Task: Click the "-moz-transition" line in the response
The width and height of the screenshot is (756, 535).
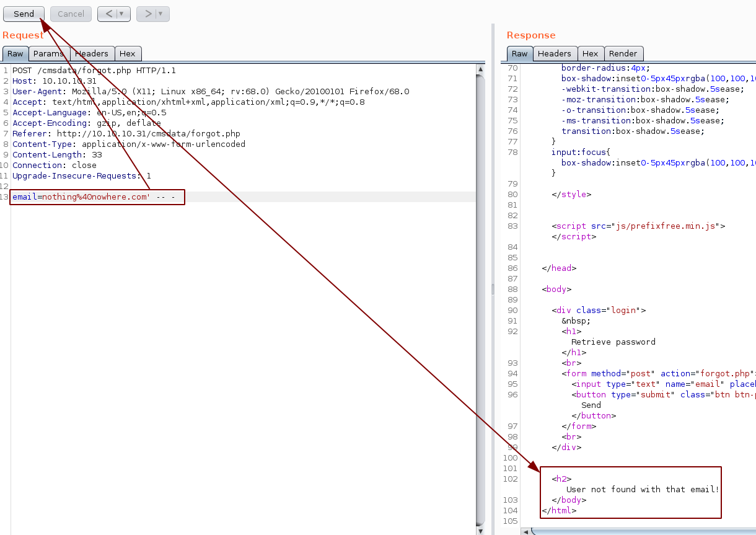Action: tap(644, 100)
